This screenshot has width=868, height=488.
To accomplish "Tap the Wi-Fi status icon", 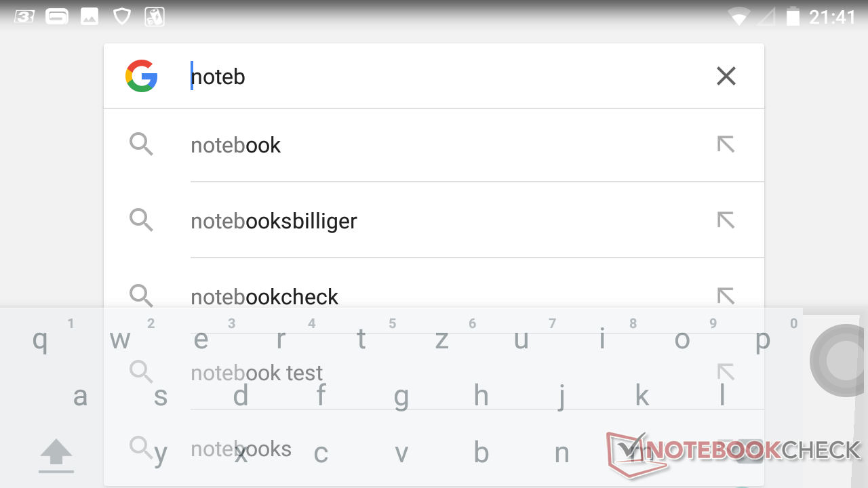I will click(738, 17).
